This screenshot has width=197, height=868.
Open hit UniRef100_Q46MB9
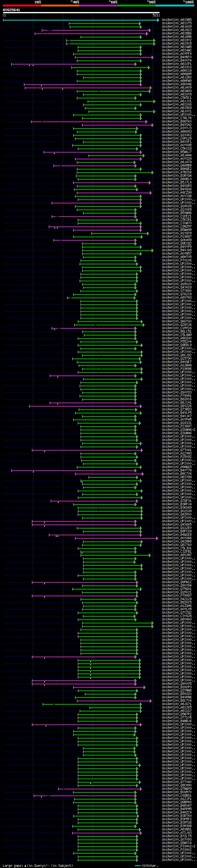[x=177, y=165]
